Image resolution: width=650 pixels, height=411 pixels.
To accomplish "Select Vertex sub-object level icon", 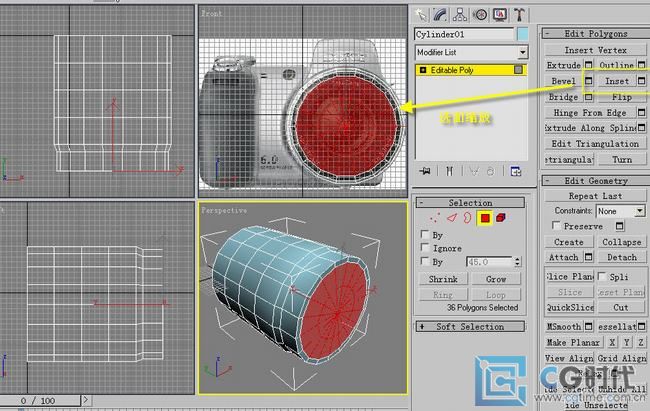I will pyautogui.click(x=435, y=218).
